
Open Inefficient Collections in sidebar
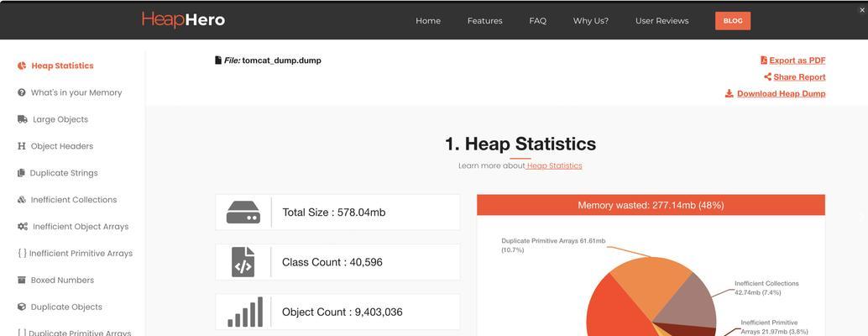[x=74, y=199]
